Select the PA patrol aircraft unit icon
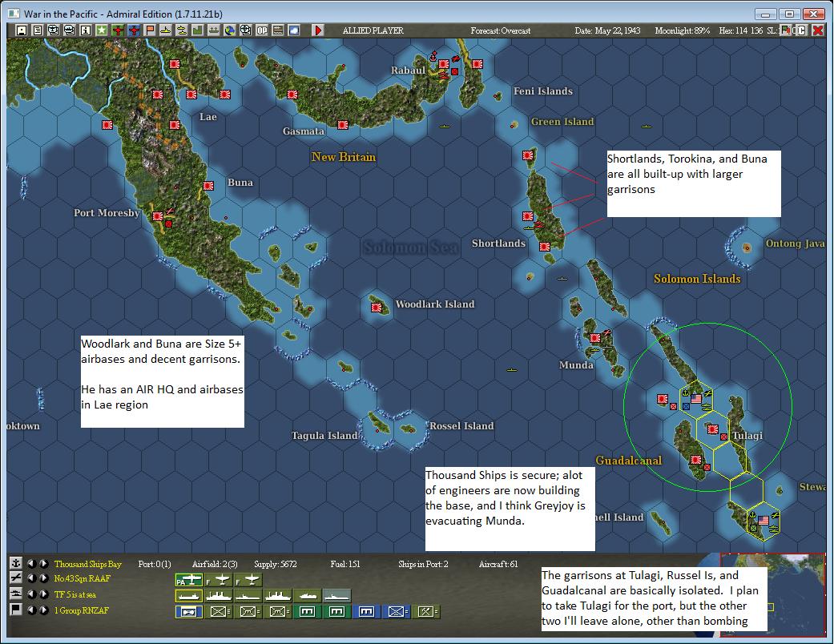Screen dimensions: 834x644 pyautogui.click(x=189, y=580)
